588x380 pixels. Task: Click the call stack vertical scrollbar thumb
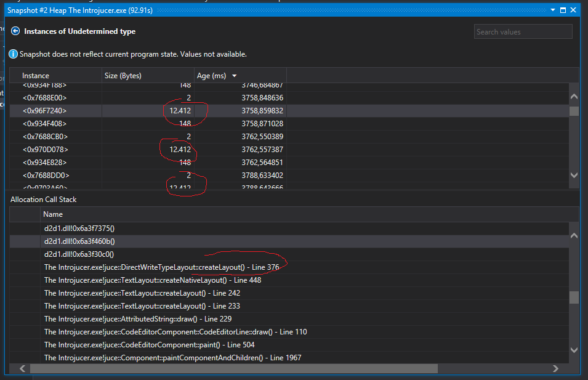click(x=574, y=297)
